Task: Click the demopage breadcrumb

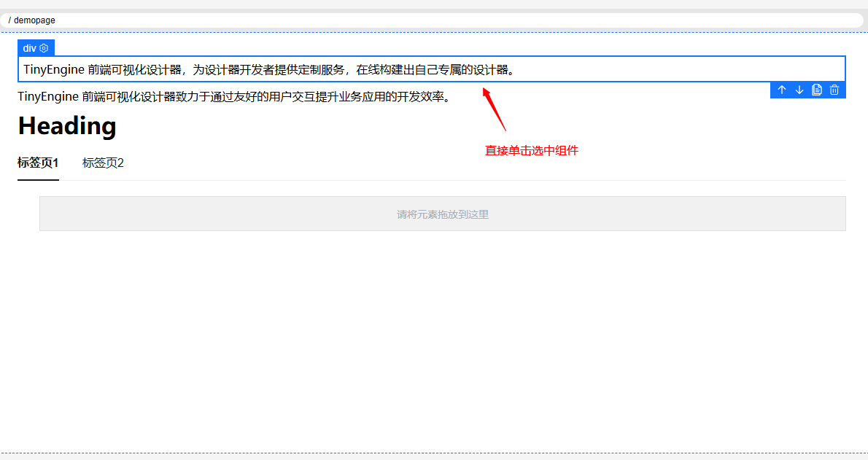Action: tap(34, 20)
